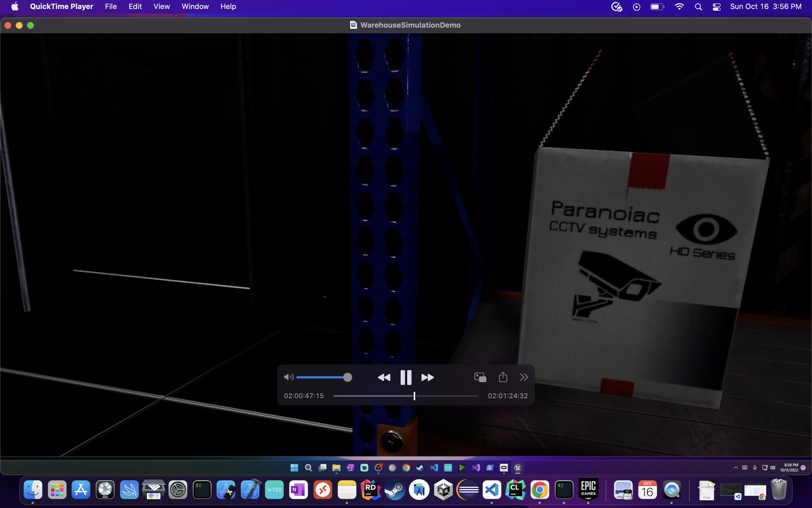
Task: Open the Now Playing menu bar icon
Action: (637, 7)
